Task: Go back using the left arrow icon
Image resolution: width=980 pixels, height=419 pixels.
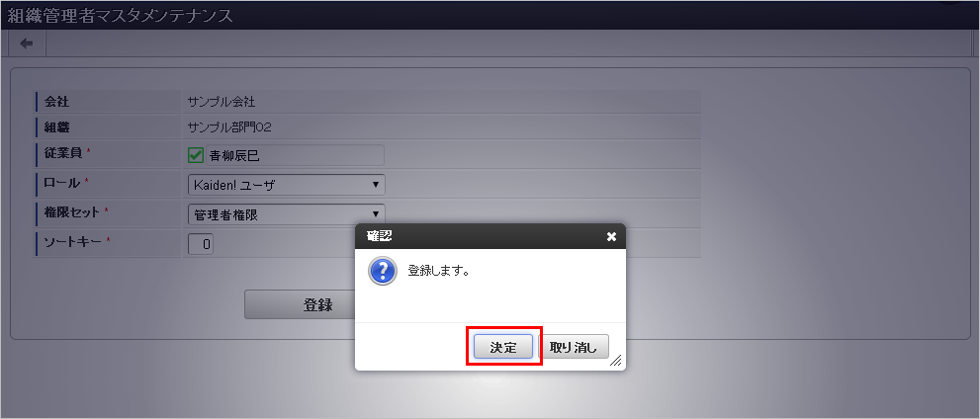Action: coord(27,43)
